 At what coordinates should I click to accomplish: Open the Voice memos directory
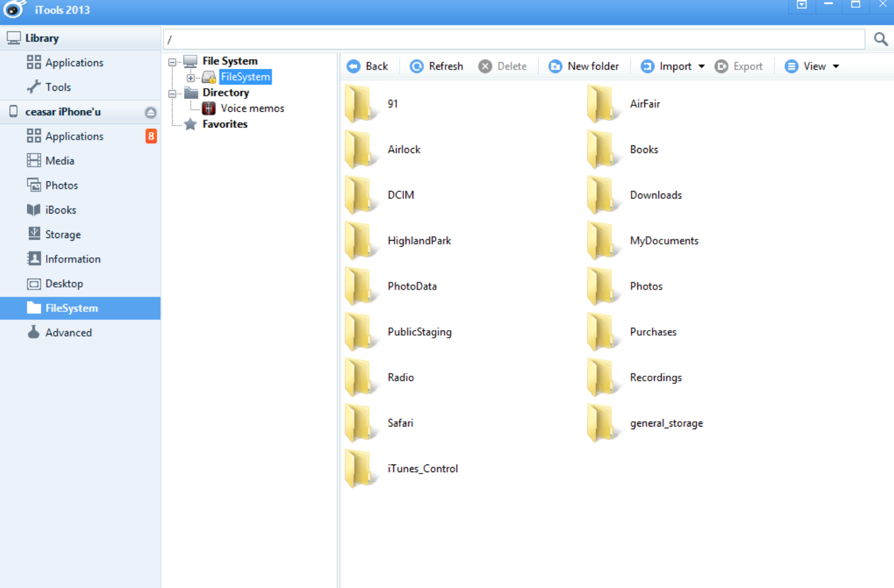pos(252,108)
